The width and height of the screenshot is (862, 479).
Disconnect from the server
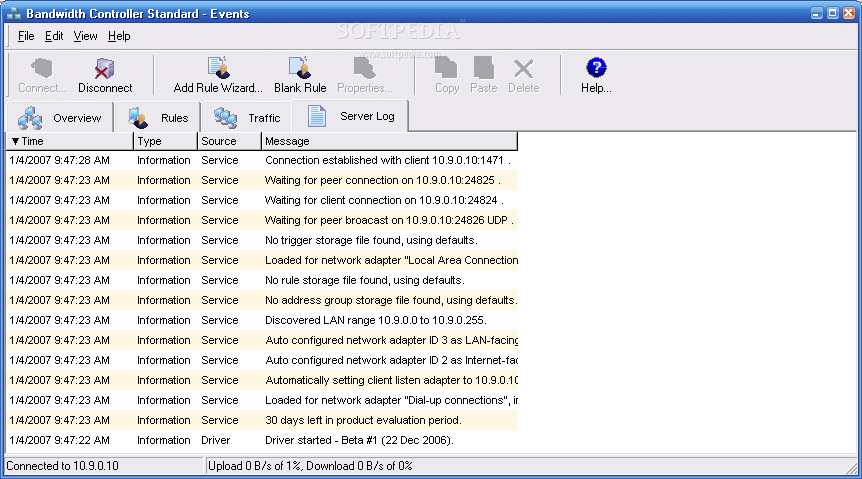tap(104, 75)
